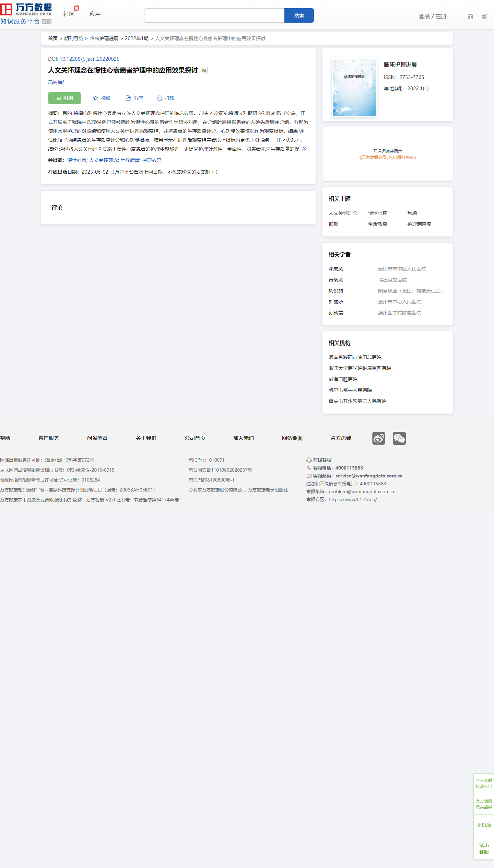Open 京公网安备11010802020237号 link
Viewport: 494px width, 868px height.
(220, 470)
